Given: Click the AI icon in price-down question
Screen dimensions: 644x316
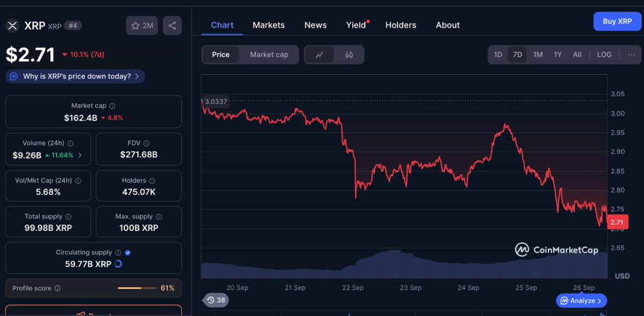Looking at the screenshot, I should 14,76.
